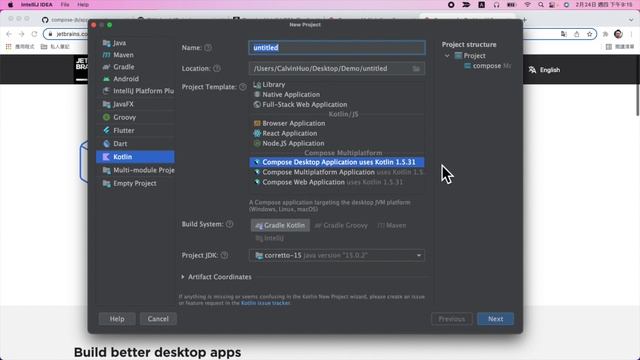Open help tooltip next to Project Template
Viewport: 640px width, 360px height.
click(x=243, y=87)
